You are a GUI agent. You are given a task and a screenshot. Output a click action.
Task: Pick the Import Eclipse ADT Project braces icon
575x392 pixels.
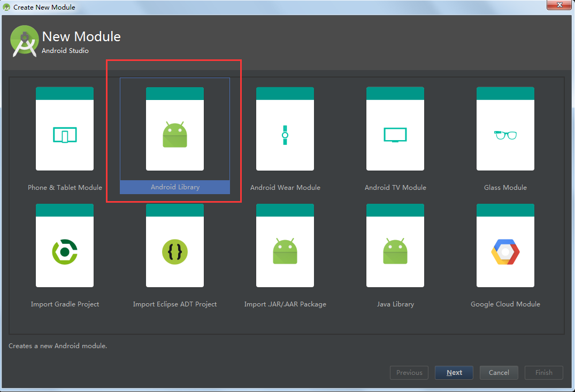175,252
